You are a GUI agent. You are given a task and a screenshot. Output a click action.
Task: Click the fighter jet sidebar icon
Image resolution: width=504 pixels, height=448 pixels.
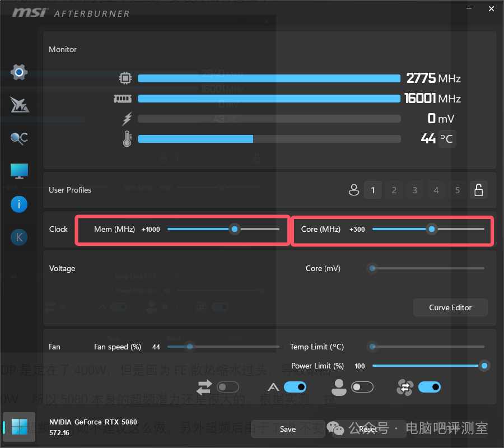tap(19, 105)
